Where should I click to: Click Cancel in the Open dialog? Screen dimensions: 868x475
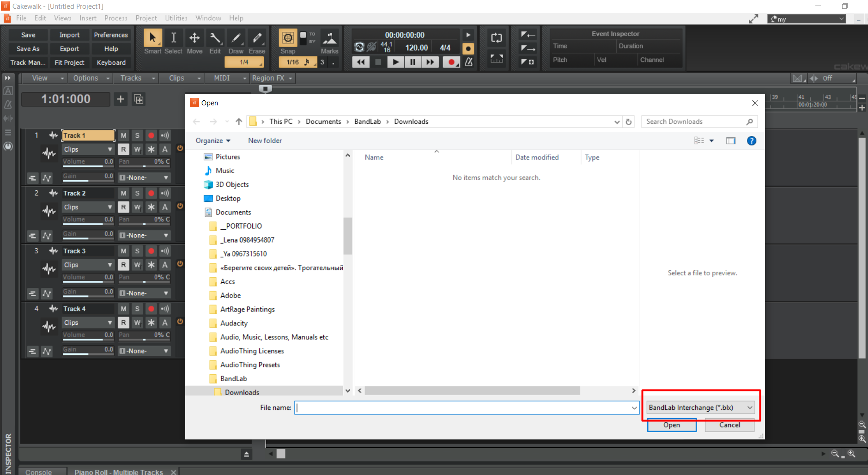point(729,425)
